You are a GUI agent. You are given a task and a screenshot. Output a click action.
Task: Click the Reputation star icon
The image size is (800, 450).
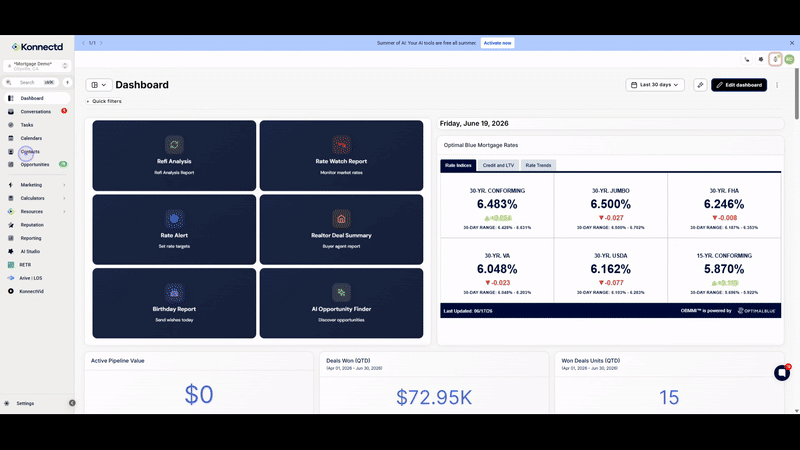click(x=11, y=224)
